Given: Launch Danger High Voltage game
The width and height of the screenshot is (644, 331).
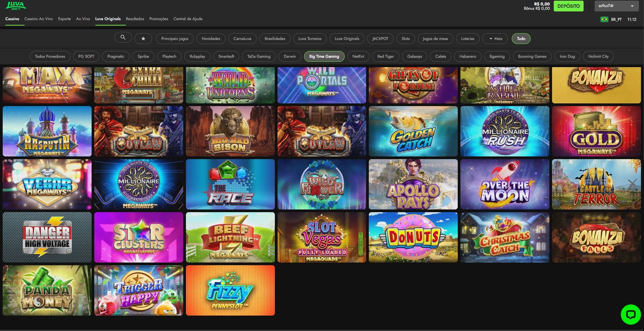Looking at the screenshot, I should [x=47, y=237].
